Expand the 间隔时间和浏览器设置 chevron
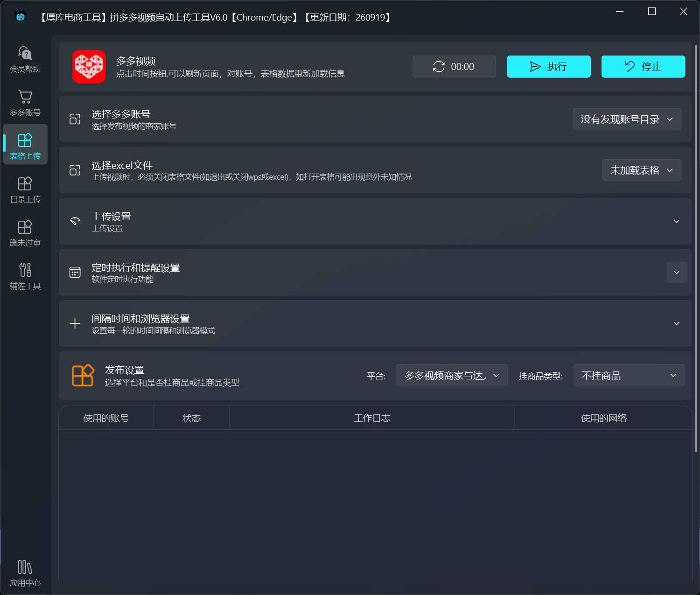700x595 pixels. [x=677, y=323]
